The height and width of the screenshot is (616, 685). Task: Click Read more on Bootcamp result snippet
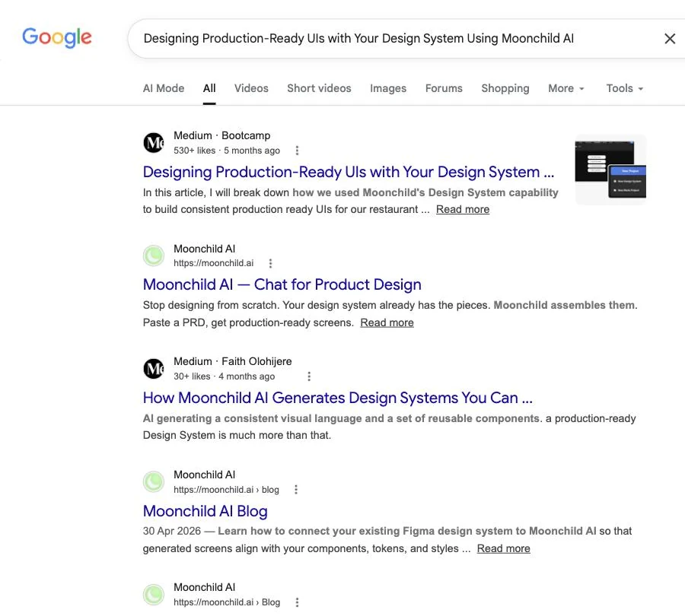click(x=463, y=210)
